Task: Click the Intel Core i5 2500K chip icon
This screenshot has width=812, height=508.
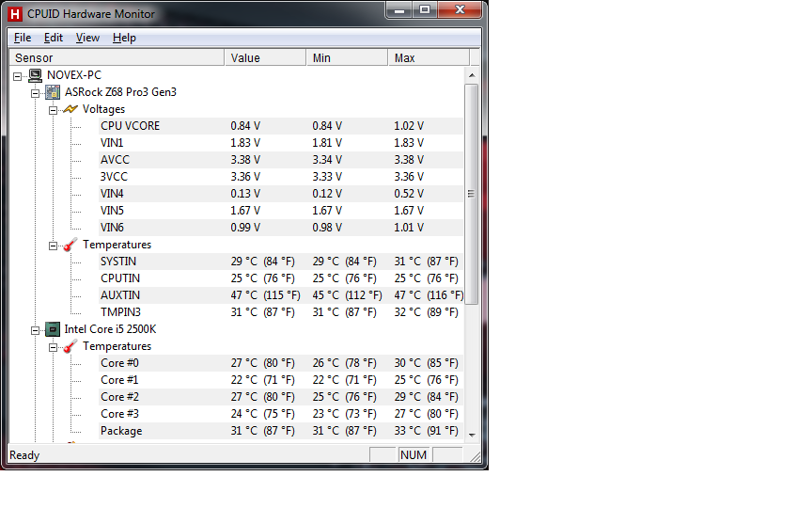Action: pos(53,329)
